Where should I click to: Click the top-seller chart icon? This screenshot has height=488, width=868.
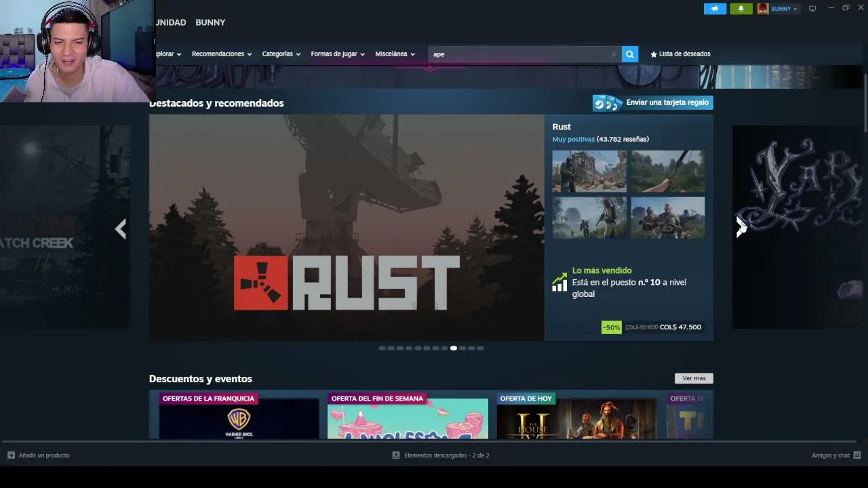tap(559, 283)
